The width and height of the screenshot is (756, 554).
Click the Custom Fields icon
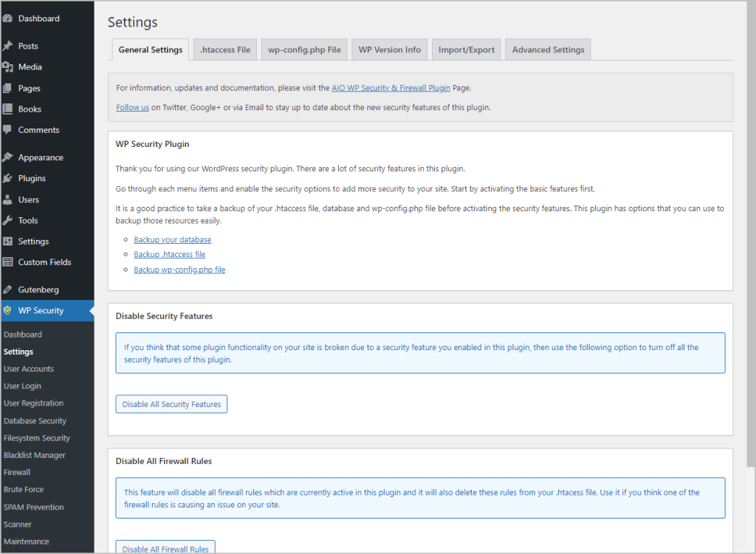[7, 262]
